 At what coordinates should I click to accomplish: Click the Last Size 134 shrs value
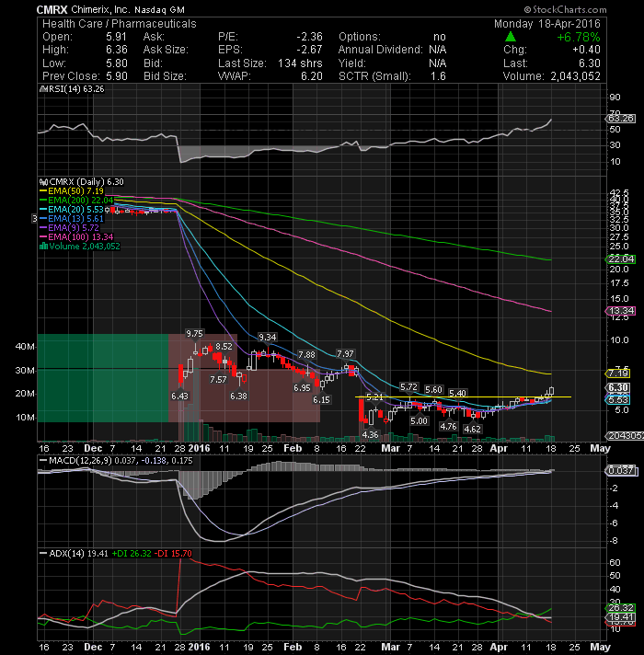coord(300,63)
